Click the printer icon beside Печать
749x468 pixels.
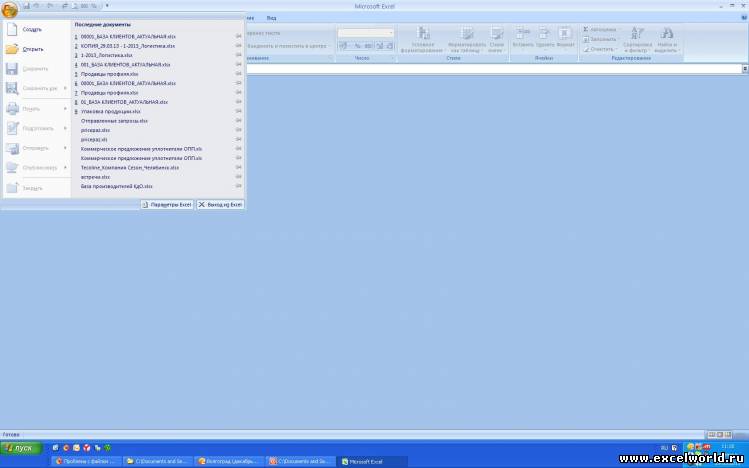(x=12, y=109)
